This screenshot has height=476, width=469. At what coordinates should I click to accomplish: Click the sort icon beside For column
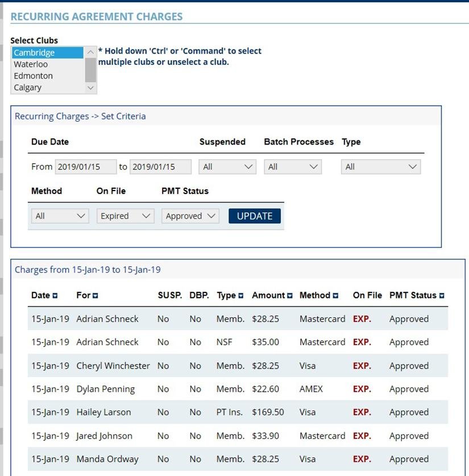tap(96, 296)
